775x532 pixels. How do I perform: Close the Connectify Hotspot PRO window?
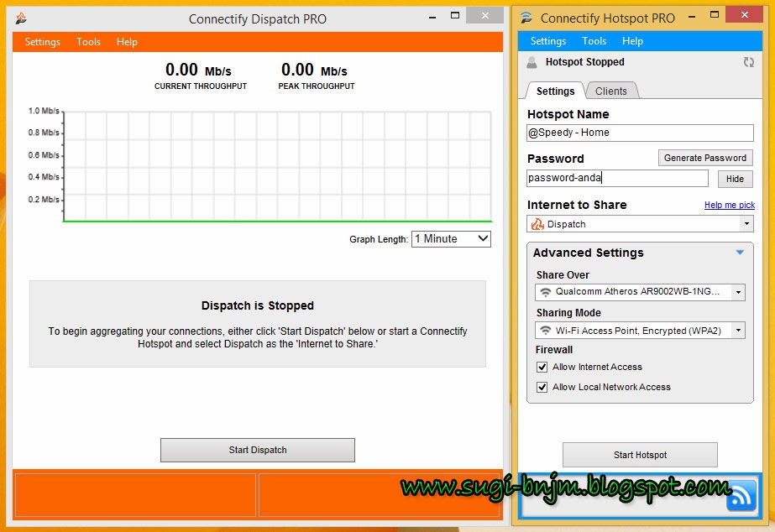[745, 15]
